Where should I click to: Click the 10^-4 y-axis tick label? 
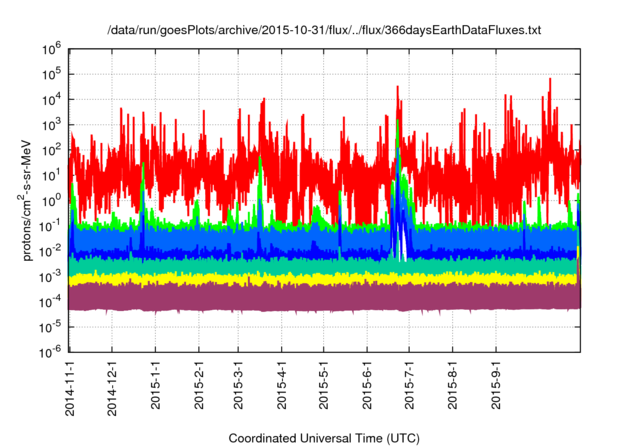pyautogui.click(x=50, y=302)
